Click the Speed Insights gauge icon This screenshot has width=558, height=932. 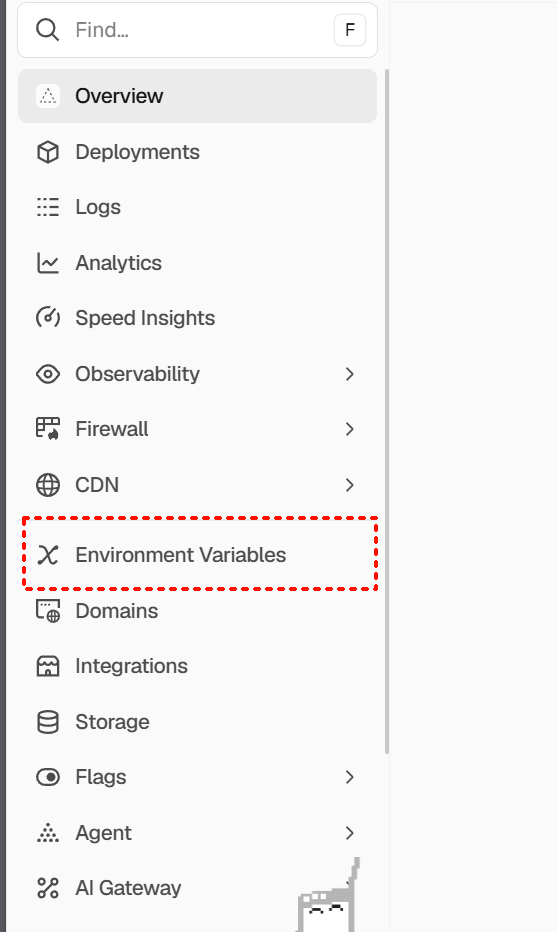[48, 318]
